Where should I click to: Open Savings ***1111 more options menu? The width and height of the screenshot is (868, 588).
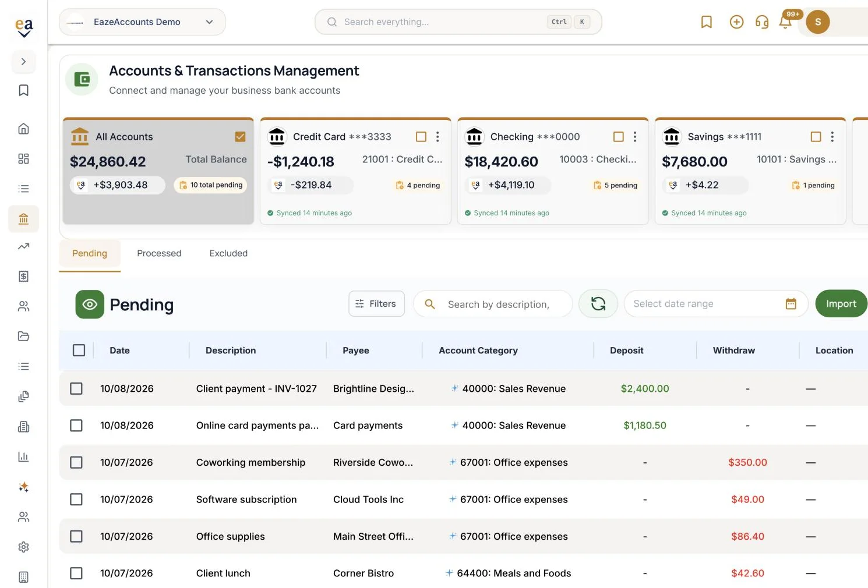[x=832, y=137]
